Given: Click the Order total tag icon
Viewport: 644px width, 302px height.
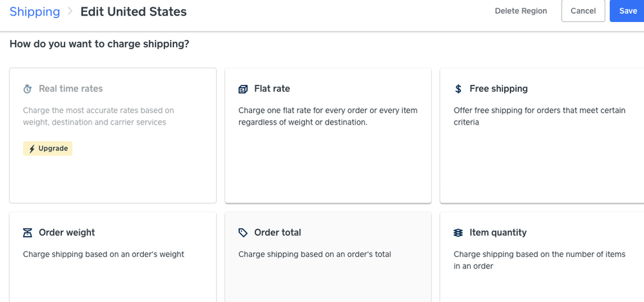Looking at the screenshot, I should point(243,233).
